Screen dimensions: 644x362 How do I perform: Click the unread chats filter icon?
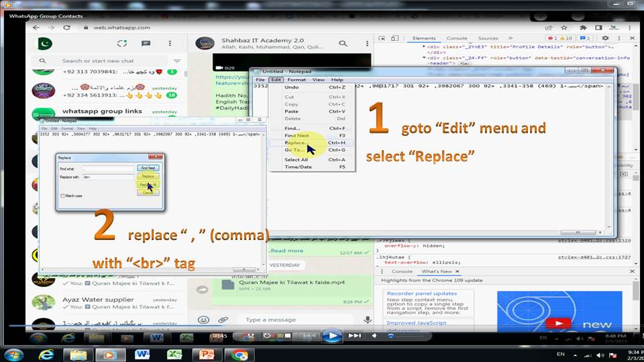177,61
